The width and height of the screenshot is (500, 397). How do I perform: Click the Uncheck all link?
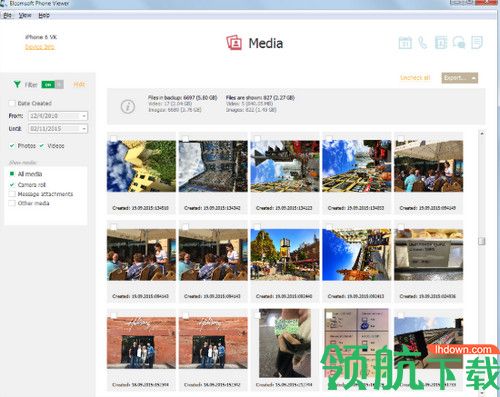click(415, 78)
